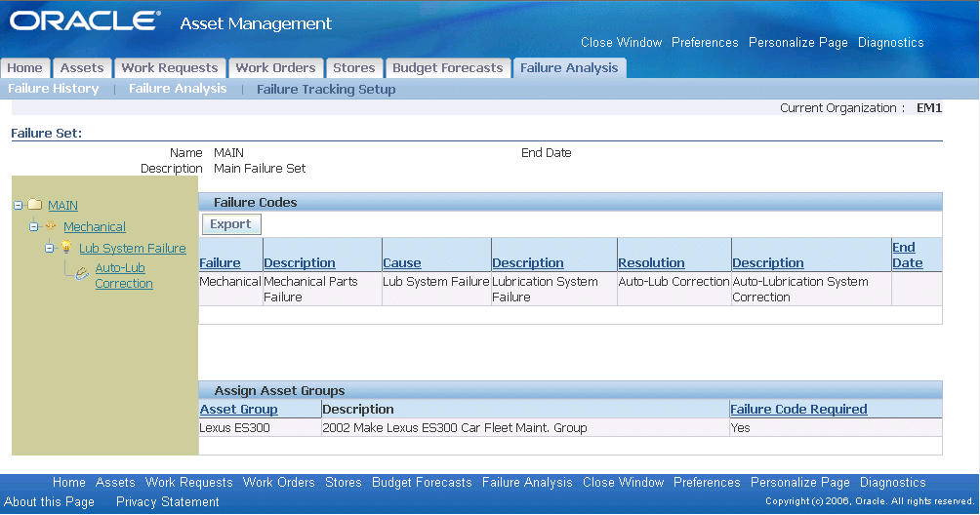Screen dimensions: 980x515
Task: Open the Home tab
Action: click(25, 68)
